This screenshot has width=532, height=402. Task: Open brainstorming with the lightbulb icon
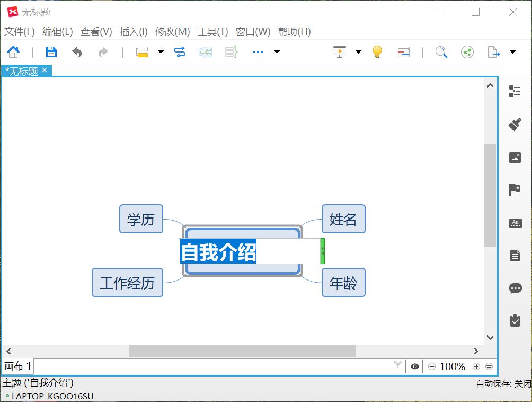tap(377, 51)
